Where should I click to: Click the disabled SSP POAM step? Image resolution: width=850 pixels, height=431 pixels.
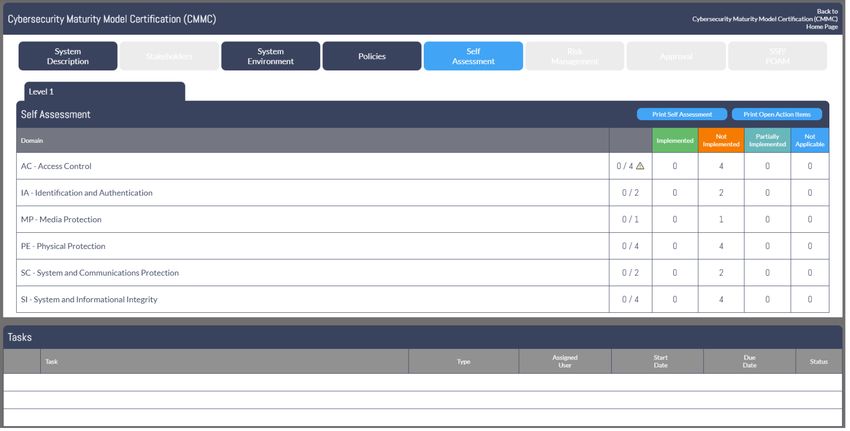(x=777, y=56)
